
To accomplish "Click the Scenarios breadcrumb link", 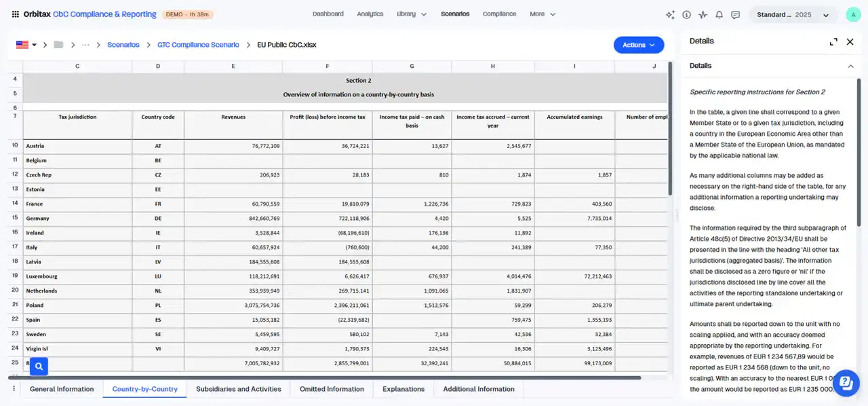I will click(123, 45).
